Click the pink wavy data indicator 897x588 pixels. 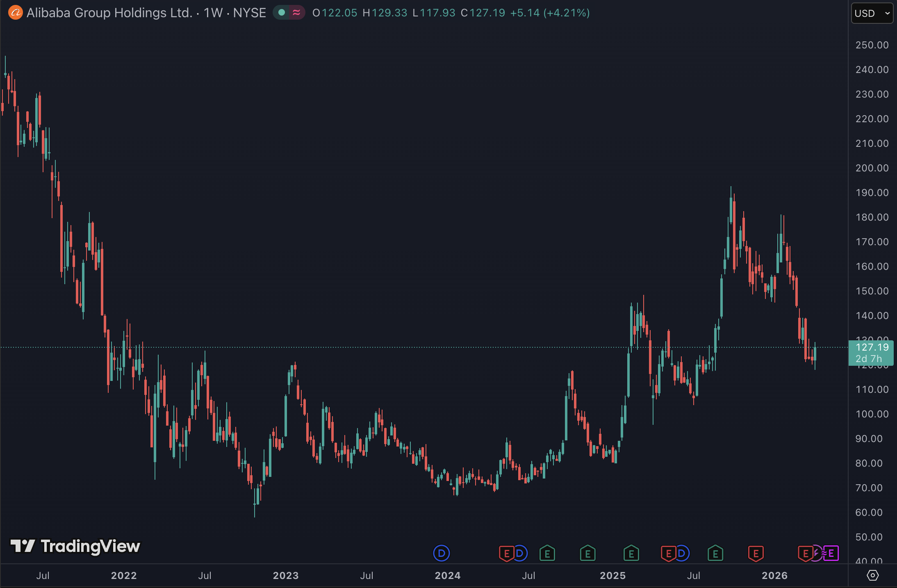coord(296,13)
